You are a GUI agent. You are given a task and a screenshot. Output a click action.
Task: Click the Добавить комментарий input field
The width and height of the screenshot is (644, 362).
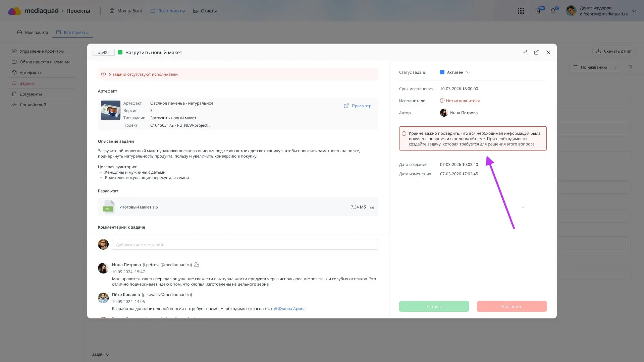pos(245,244)
